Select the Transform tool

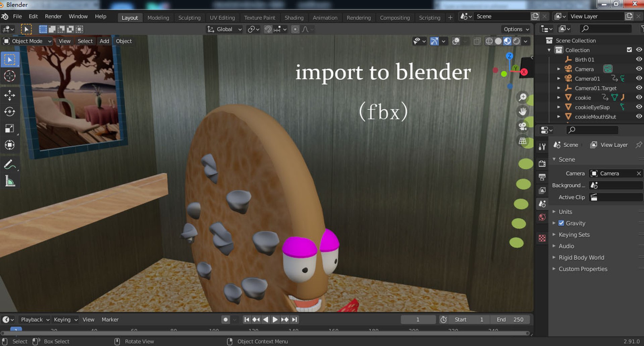(9, 145)
